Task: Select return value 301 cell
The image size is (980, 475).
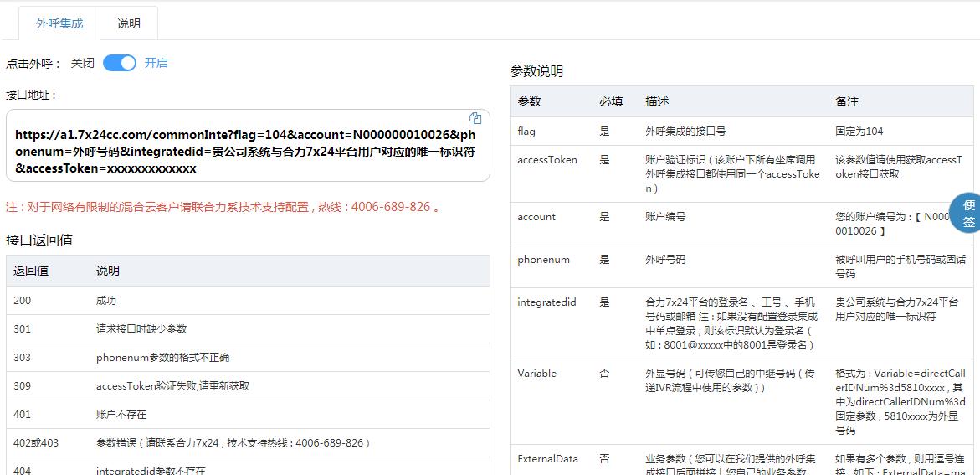Action: point(23,328)
